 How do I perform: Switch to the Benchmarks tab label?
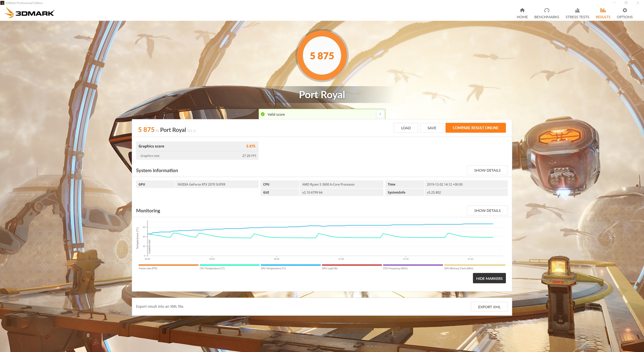[547, 17]
